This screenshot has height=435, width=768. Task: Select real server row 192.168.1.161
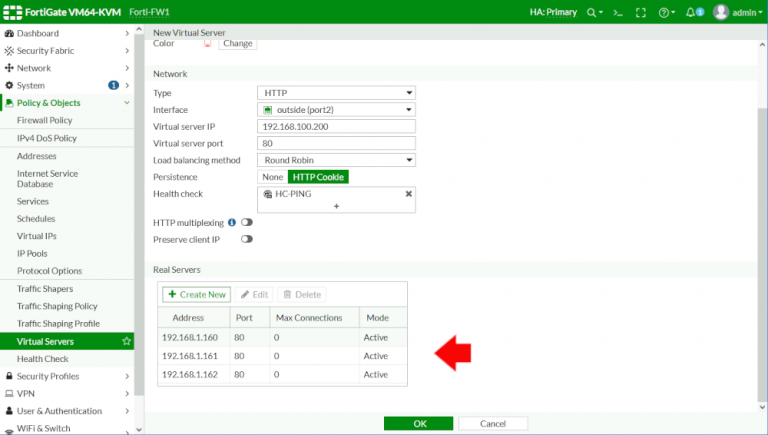(283, 356)
